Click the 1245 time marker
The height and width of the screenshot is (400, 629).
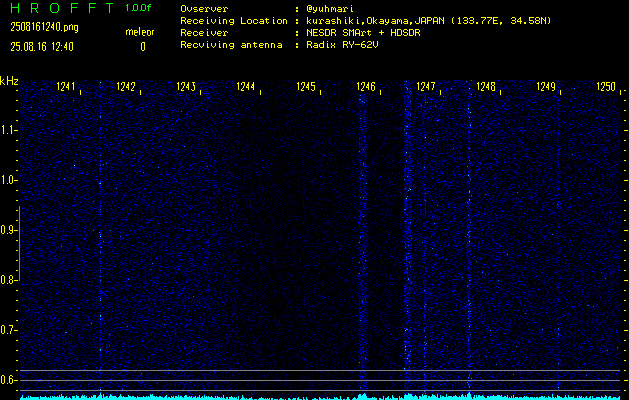point(306,87)
